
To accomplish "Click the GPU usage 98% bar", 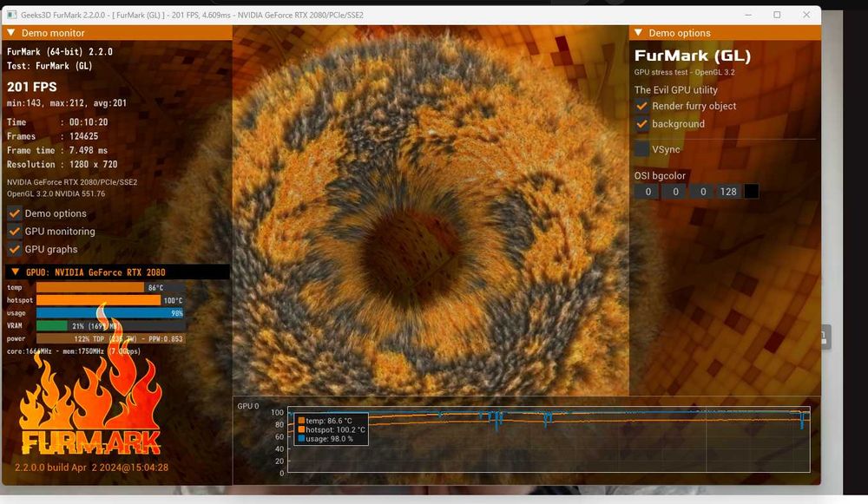I will (x=109, y=312).
